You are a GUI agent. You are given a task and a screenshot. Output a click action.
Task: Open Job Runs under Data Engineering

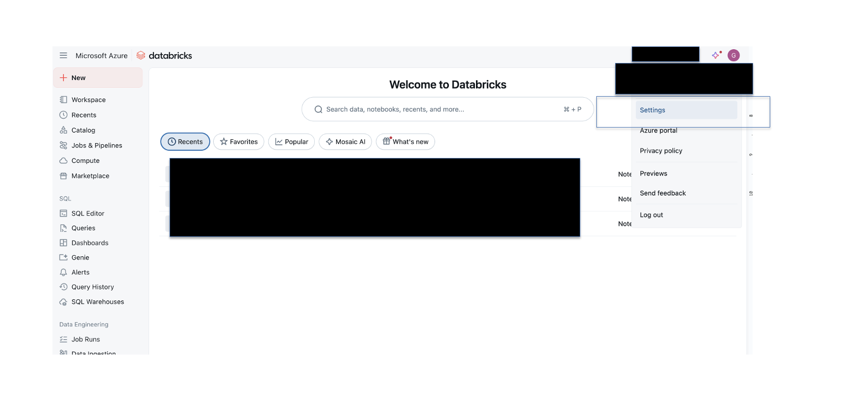pos(86,340)
